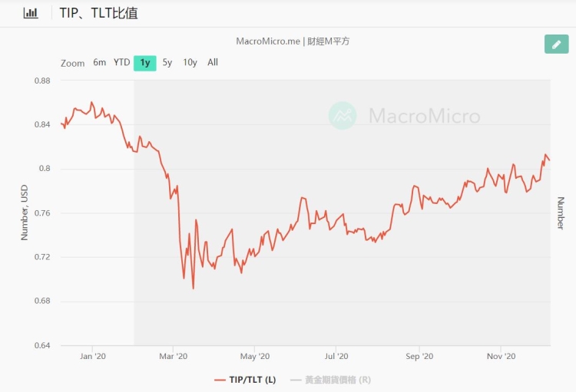The width and height of the screenshot is (576, 392).
Task: Click the bar chart icon beside title
Action: click(x=31, y=13)
